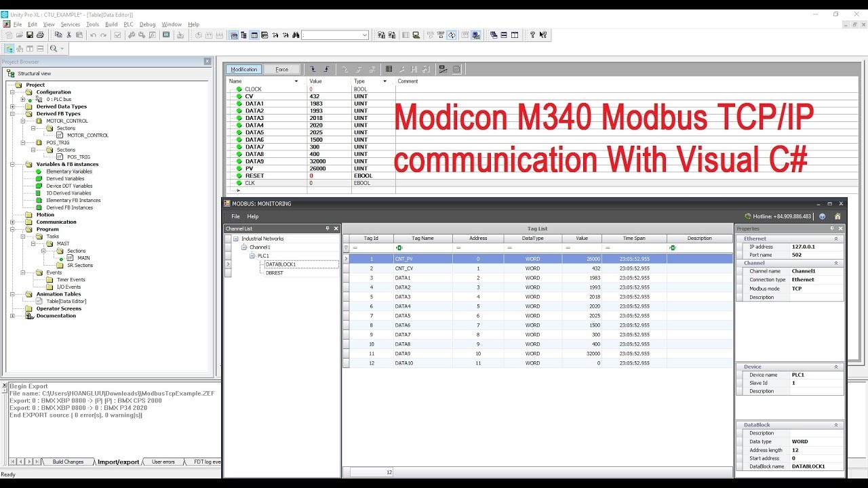Switch to the Build Changes output tab
Image resolution: width=868 pixels, height=488 pixels.
pyautogui.click(x=68, y=462)
